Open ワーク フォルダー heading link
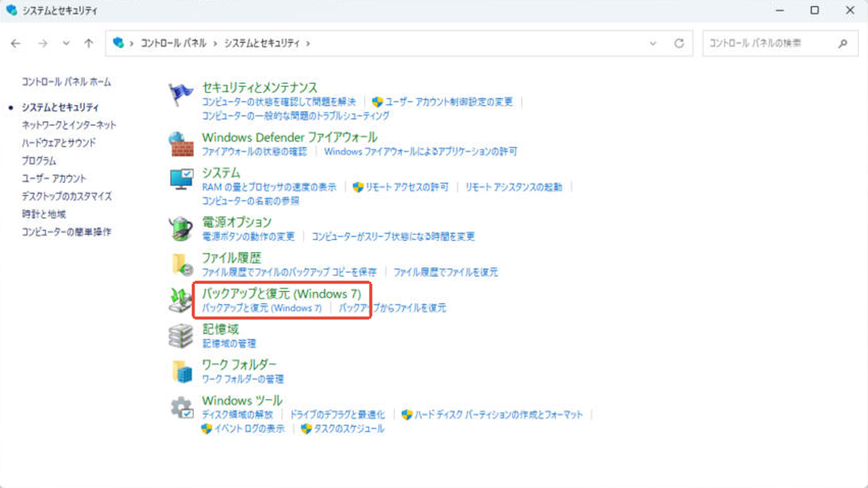 coord(239,364)
